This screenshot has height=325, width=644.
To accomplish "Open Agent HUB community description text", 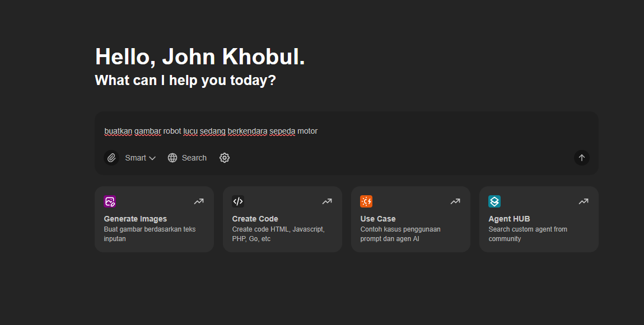I will click(528, 234).
